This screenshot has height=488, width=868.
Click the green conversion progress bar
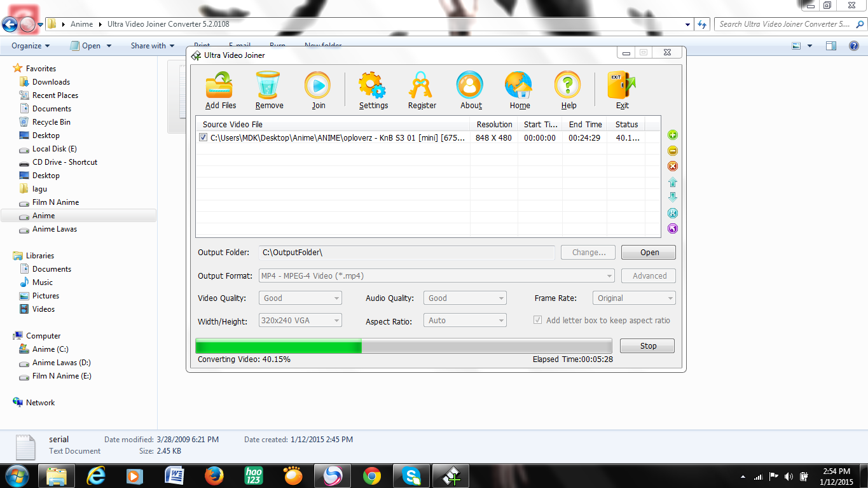(x=403, y=346)
